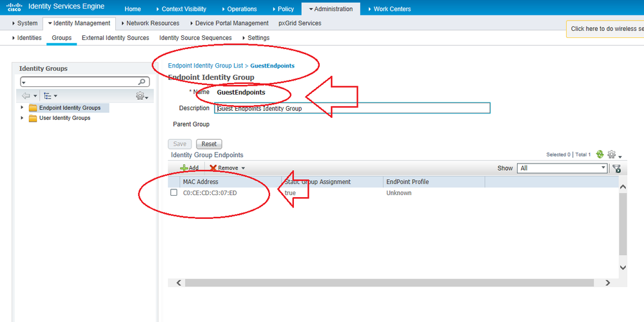Open the Identity Management submenu
Image resolution: width=644 pixels, height=322 pixels.
(79, 23)
